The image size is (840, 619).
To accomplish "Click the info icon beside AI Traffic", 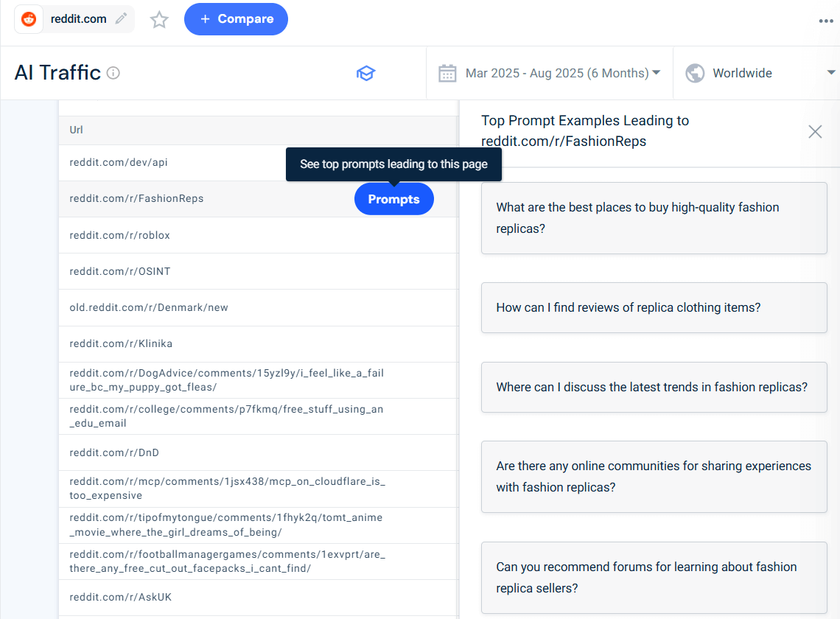I will coord(113,72).
